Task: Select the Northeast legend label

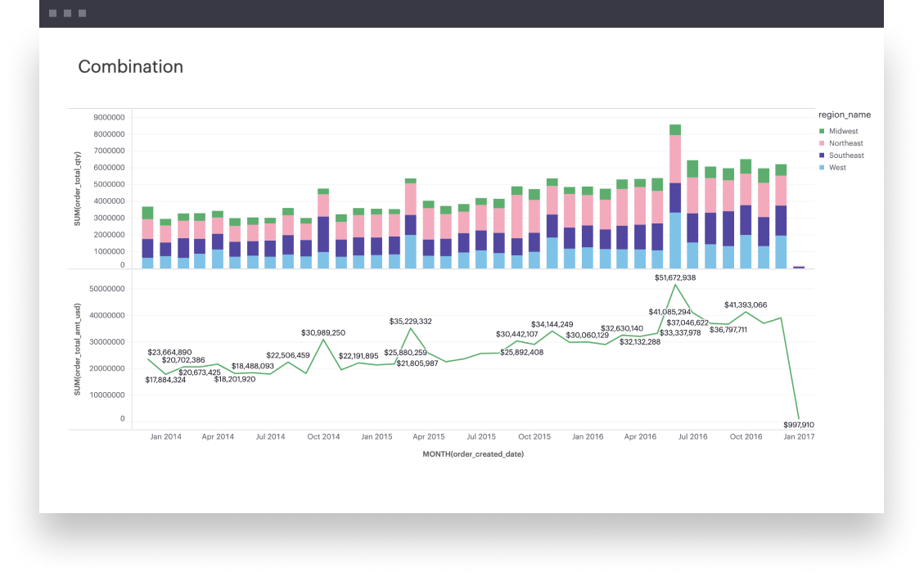Action: 845,144
